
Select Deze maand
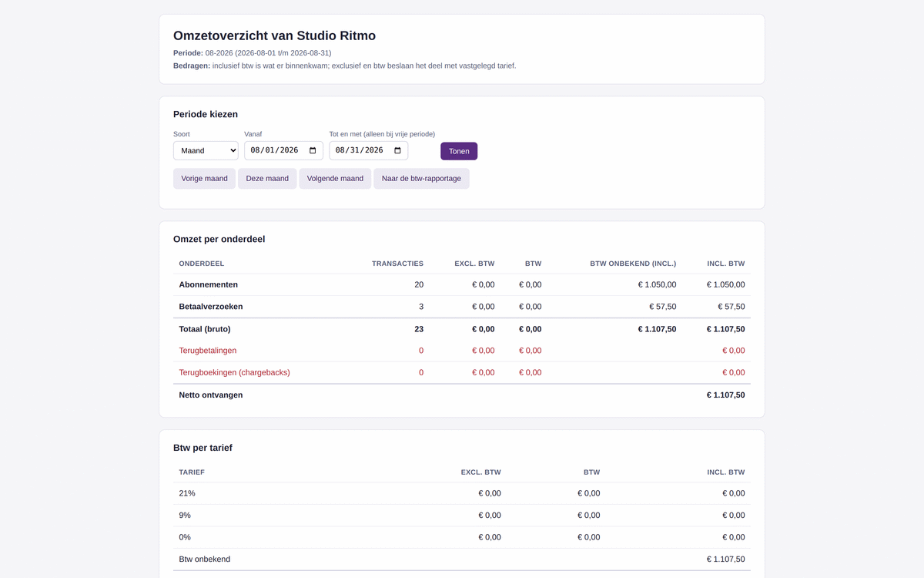(267, 179)
